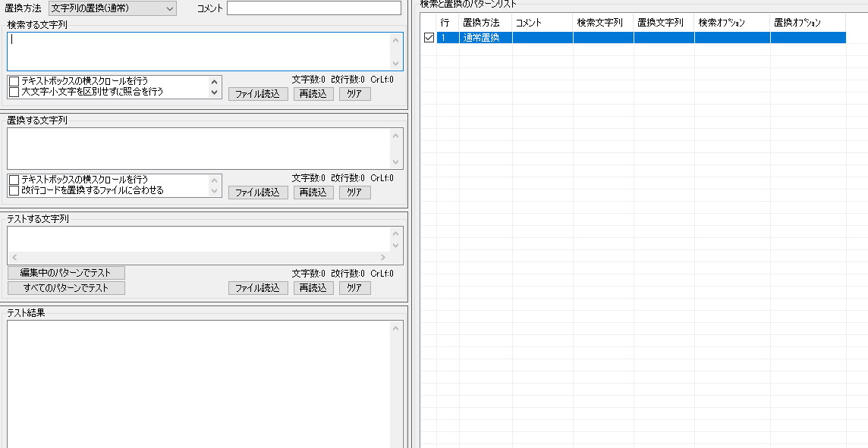Click right arrow of test string horizontal scrollbar
The height and width of the screenshot is (448, 868).
[383, 258]
